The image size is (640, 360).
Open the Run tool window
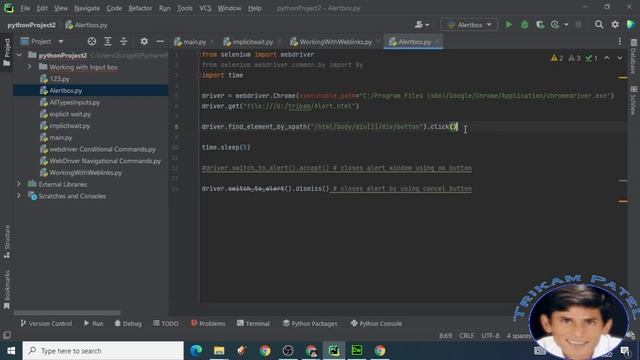[x=93, y=324]
